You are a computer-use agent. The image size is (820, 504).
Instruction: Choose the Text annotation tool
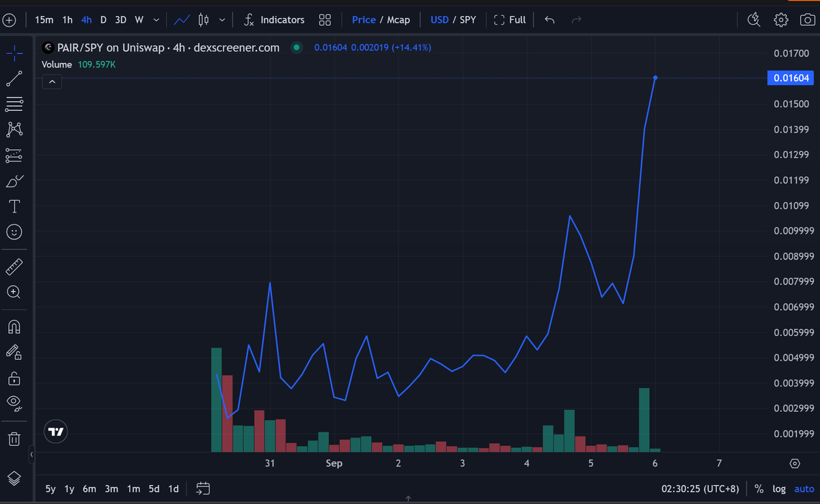click(14, 206)
